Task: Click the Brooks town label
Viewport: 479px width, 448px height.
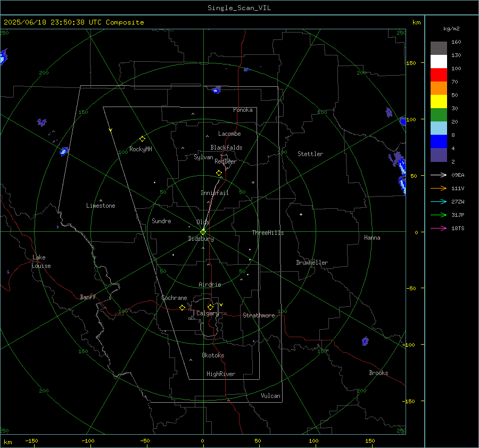Action: 378,373
